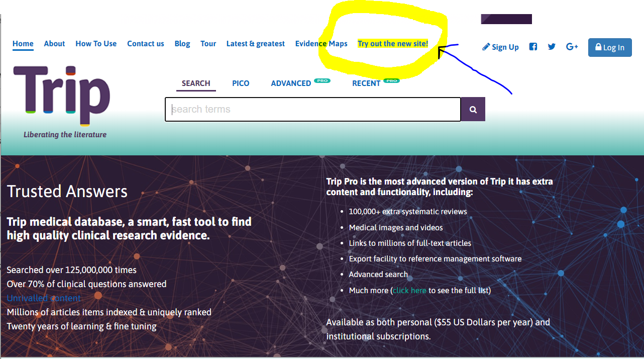Focus the search terms input field
The width and height of the screenshot is (644, 359).
312,110
